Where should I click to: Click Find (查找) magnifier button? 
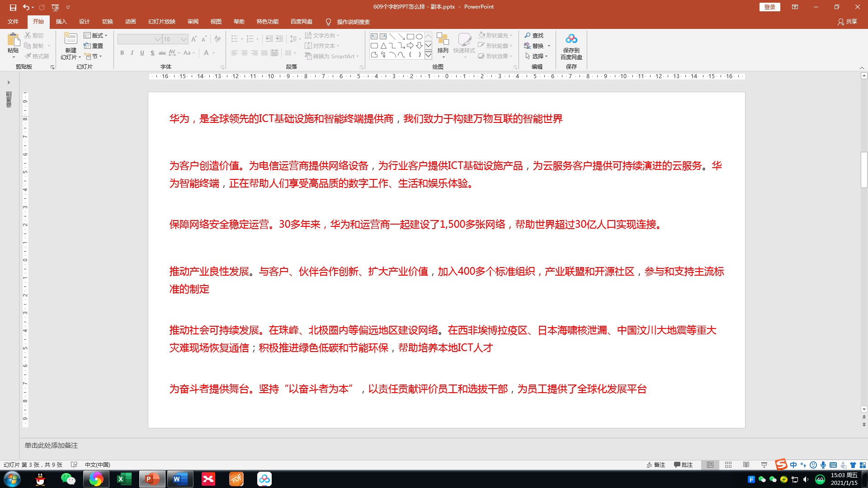(534, 35)
